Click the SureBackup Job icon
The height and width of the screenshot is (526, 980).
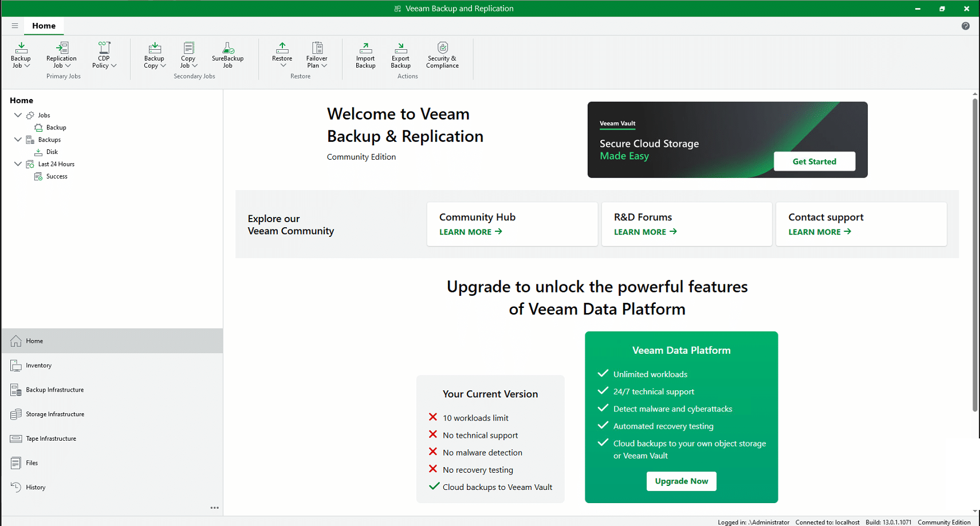coord(227,48)
